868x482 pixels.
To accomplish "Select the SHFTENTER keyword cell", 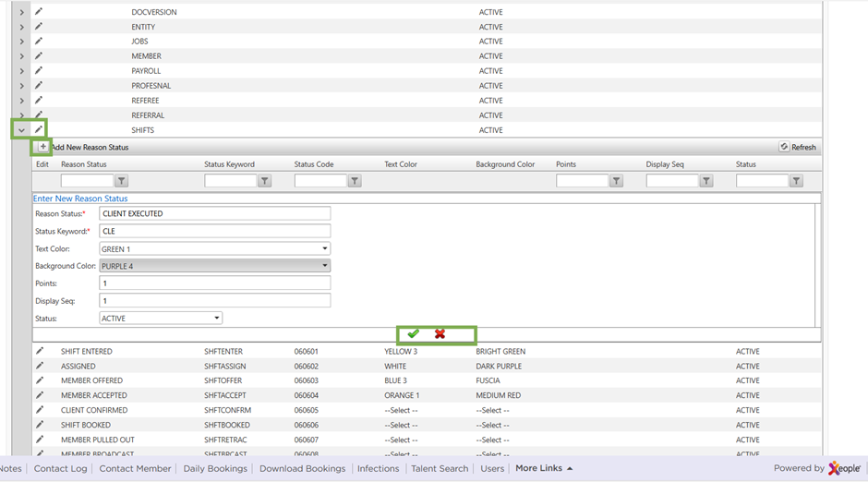I will coord(223,352).
